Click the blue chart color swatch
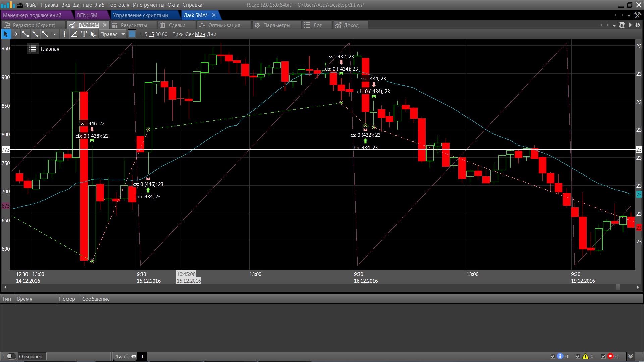Image resolution: width=644 pixels, height=362 pixels. [x=132, y=34]
